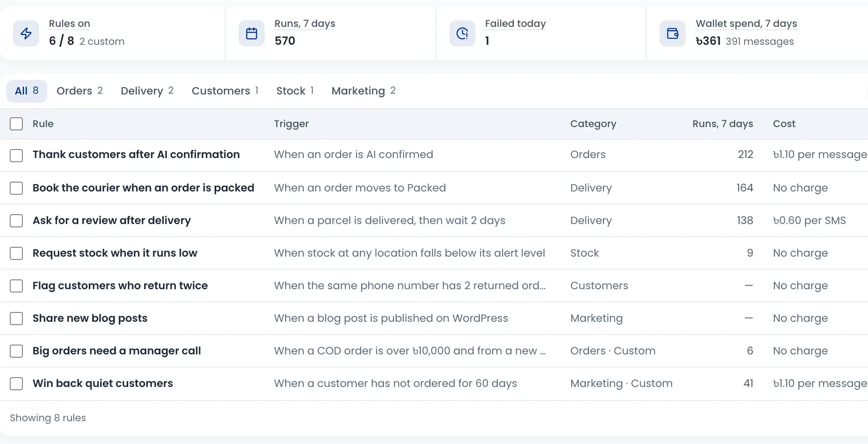Open Big orders need a manager call rule
The height and width of the screenshot is (444, 868).
[x=117, y=351]
